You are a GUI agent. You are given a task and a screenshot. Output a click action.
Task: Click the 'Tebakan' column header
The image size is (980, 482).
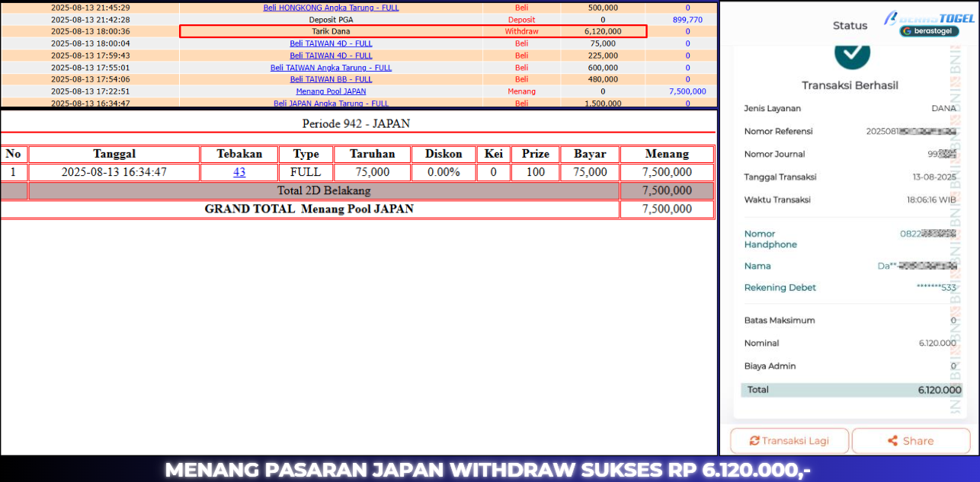[239, 154]
